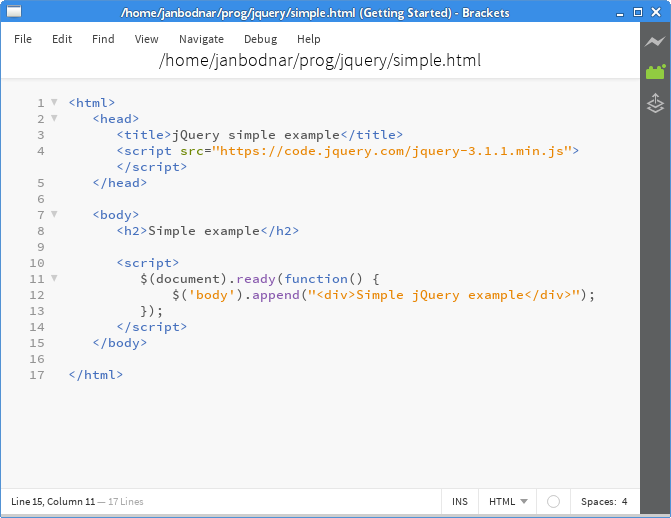Change the indent size value 4
Screen dimensions: 671x518
tap(624, 501)
